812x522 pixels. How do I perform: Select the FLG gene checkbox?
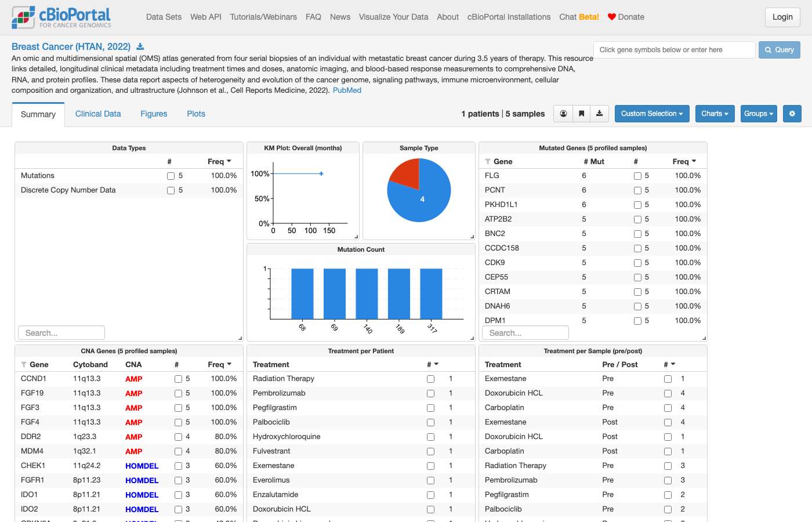[637, 176]
